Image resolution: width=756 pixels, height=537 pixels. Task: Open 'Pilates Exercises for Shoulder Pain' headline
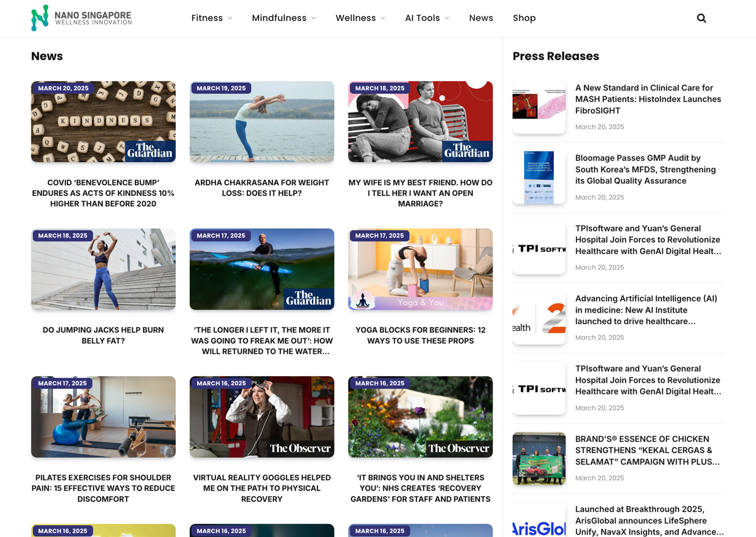click(x=103, y=488)
